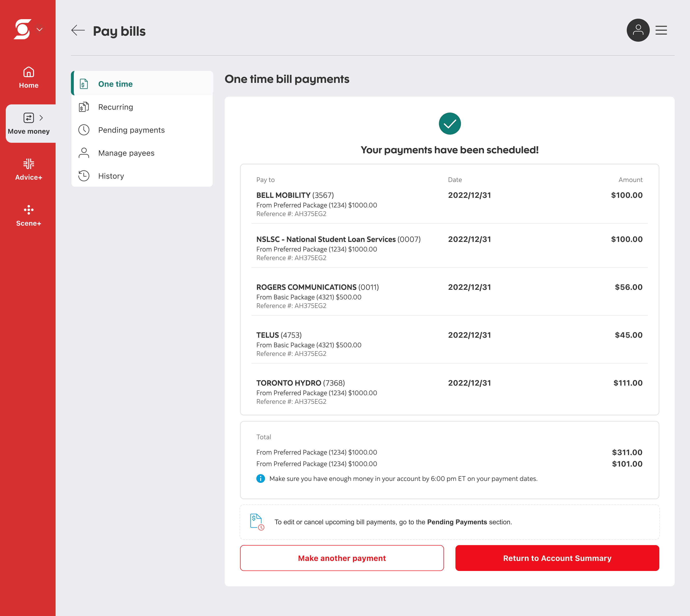This screenshot has width=690, height=616.
Task: Click the pending bill document icon
Action: pos(257,522)
